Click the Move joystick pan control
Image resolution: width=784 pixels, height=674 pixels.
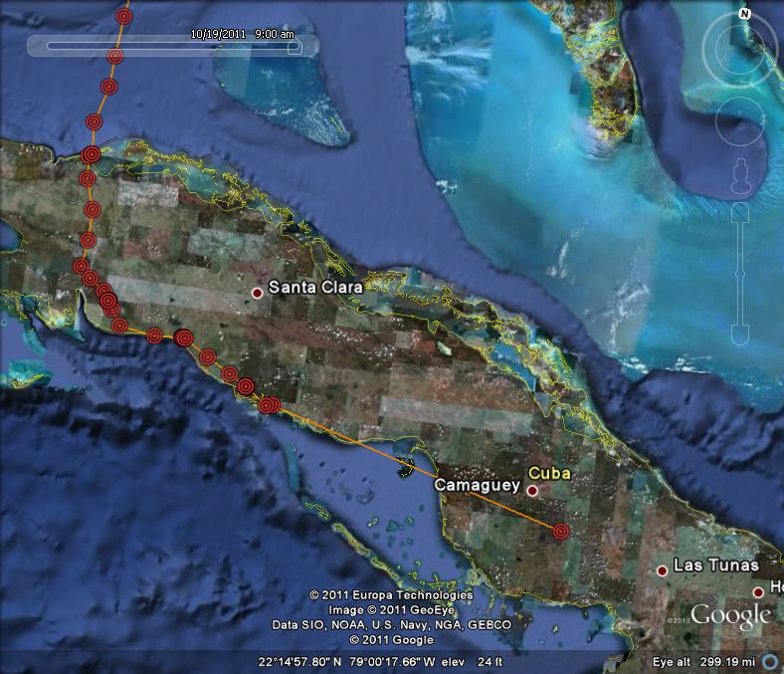(x=743, y=121)
